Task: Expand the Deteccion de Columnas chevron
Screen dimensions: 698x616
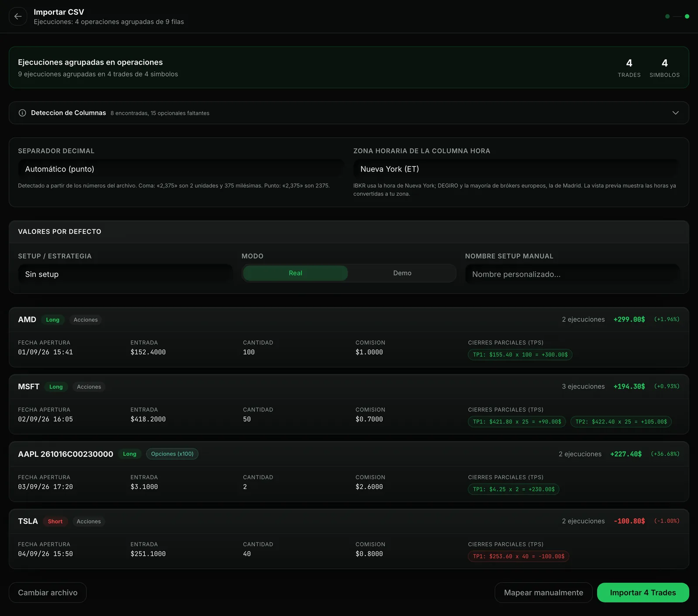Action: click(x=675, y=113)
